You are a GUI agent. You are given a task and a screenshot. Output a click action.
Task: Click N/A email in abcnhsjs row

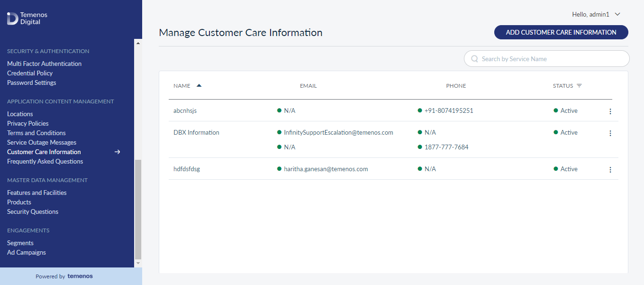click(x=290, y=110)
